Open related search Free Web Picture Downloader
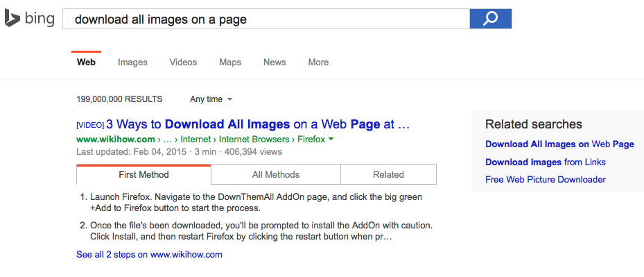The width and height of the screenshot is (644, 277). (546, 179)
